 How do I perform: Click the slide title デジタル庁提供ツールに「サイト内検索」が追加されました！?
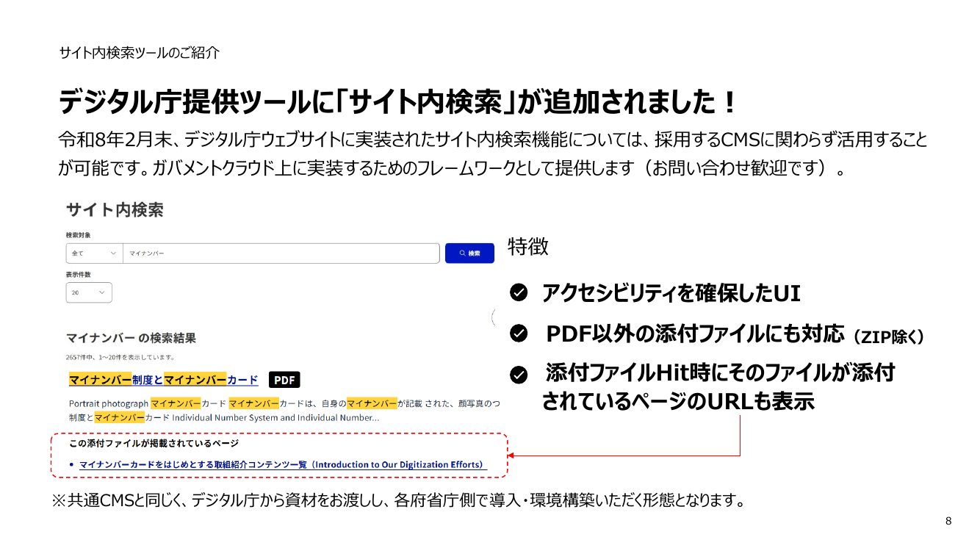(x=397, y=102)
